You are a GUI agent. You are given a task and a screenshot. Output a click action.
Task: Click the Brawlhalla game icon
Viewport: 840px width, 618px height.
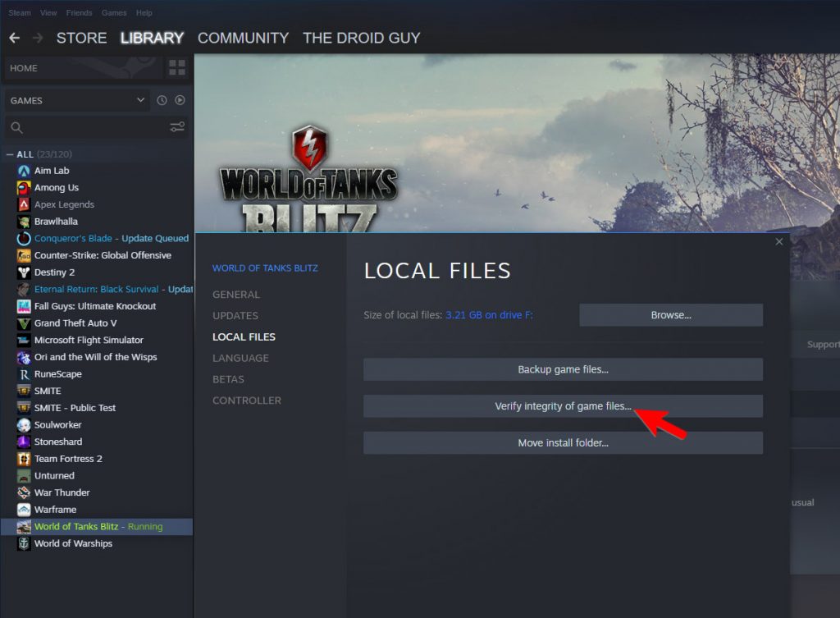pos(24,222)
